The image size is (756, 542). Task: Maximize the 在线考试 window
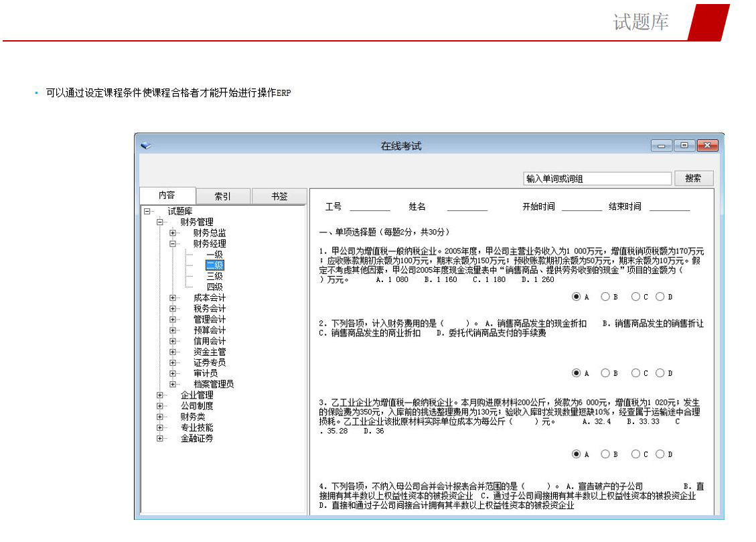[684, 145]
